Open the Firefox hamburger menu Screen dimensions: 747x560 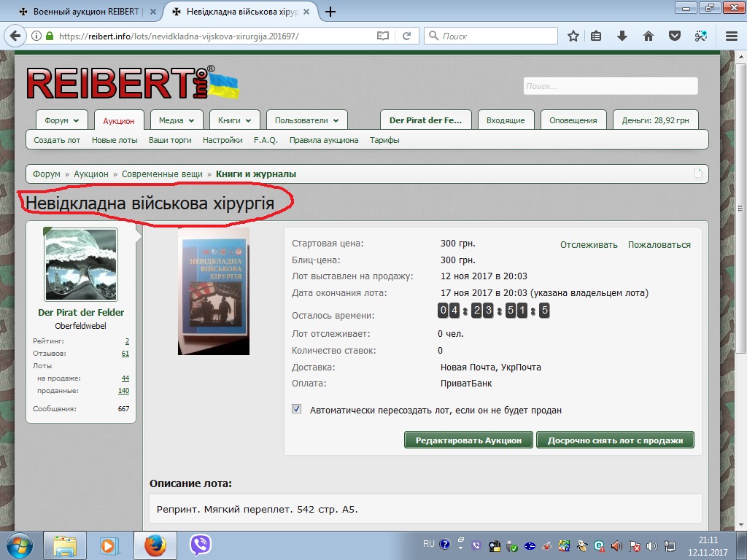[732, 36]
